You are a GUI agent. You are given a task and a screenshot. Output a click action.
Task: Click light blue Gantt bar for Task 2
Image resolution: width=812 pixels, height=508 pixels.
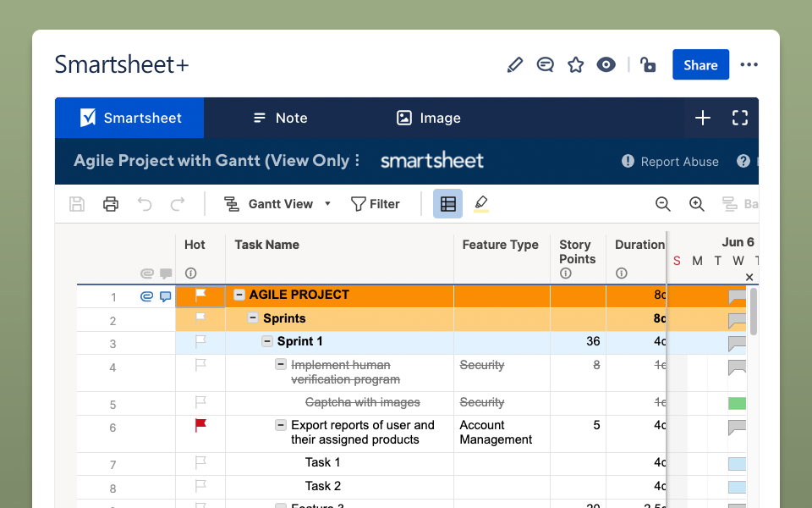[737, 488]
